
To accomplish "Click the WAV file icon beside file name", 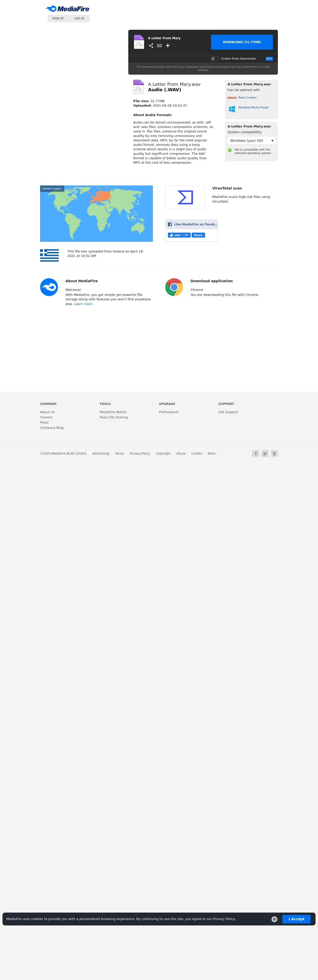I will pos(138,87).
